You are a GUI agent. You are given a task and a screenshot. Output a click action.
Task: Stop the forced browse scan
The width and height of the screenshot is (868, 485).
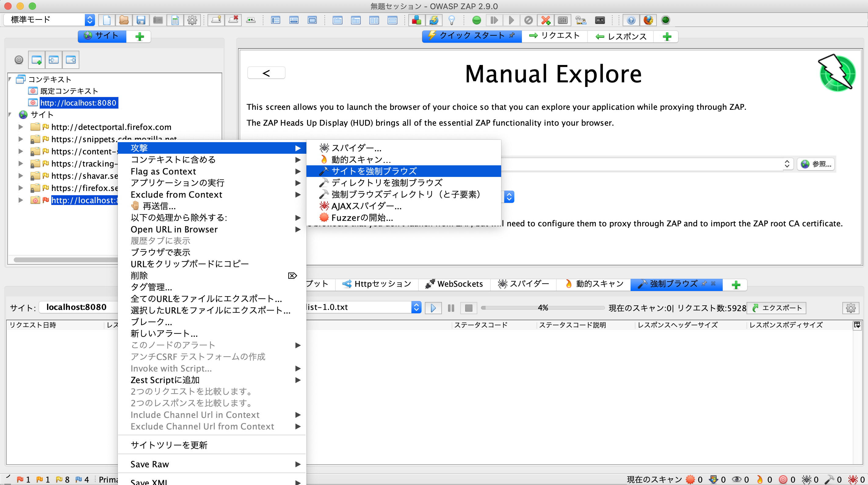[x=468, y=308]
